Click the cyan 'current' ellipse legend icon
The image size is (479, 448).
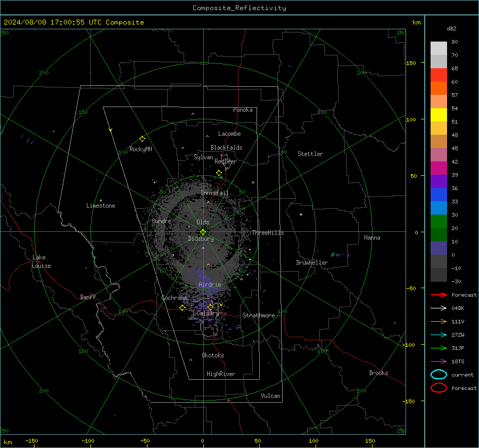(x=439, y=374)
